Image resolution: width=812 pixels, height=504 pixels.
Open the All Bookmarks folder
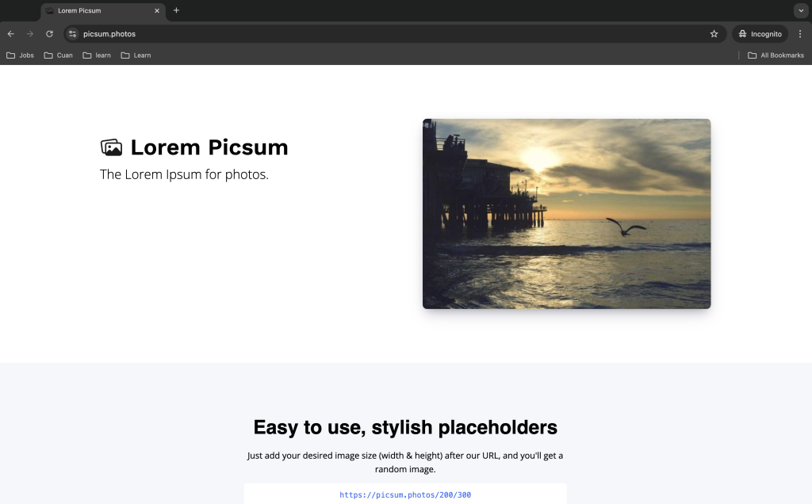(776, 55)
